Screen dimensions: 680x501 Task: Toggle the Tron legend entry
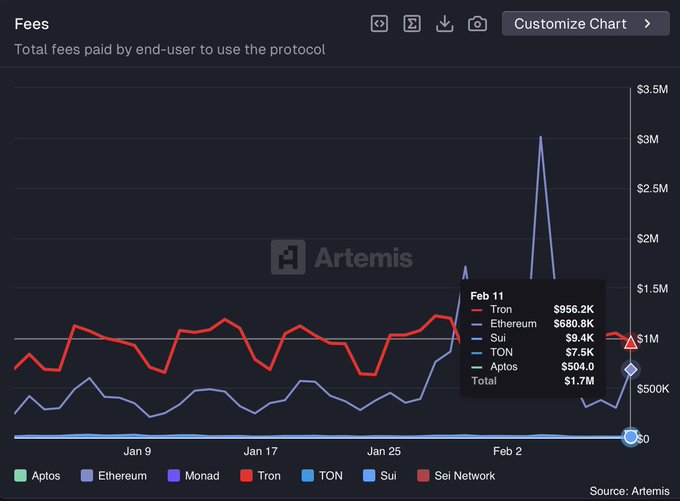point(258,476)
